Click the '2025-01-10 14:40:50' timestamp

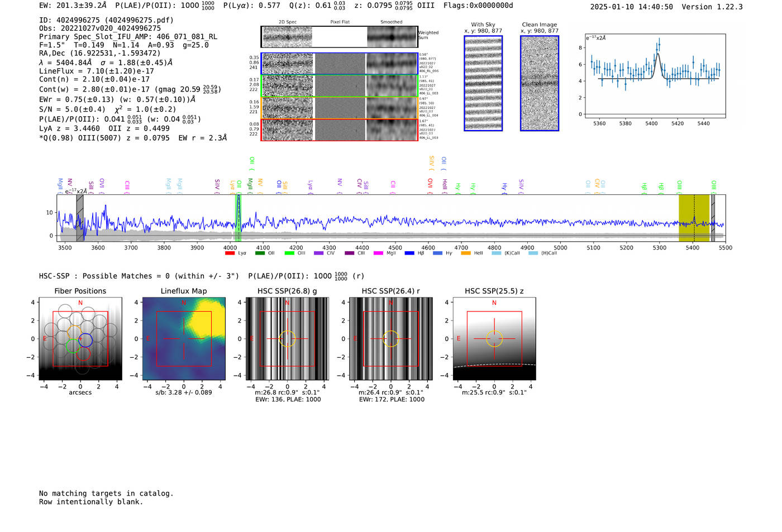[632, 7]
